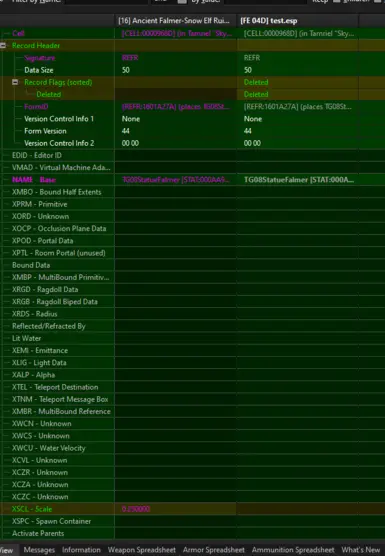
Task: Select the XSCL - Scale row label
Action: 32,509
